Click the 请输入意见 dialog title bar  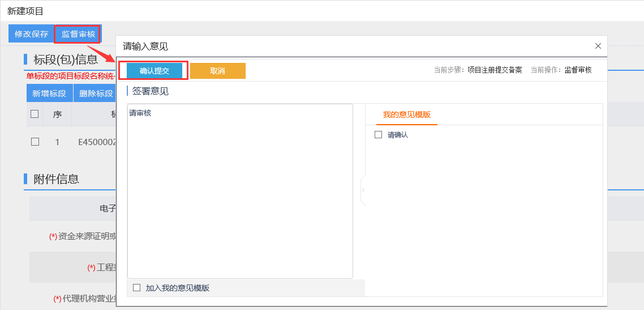click(x=340, y=46)
